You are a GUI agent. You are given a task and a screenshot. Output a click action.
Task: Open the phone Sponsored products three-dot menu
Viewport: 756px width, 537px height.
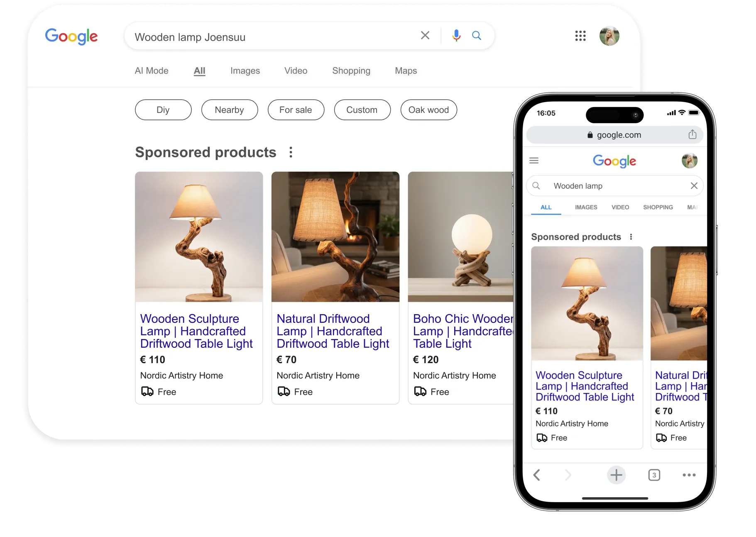[x=631, y=237]
